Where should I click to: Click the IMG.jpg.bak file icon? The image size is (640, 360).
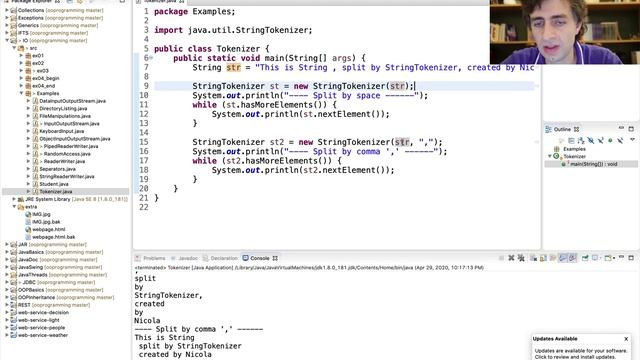tap(28, 222)
